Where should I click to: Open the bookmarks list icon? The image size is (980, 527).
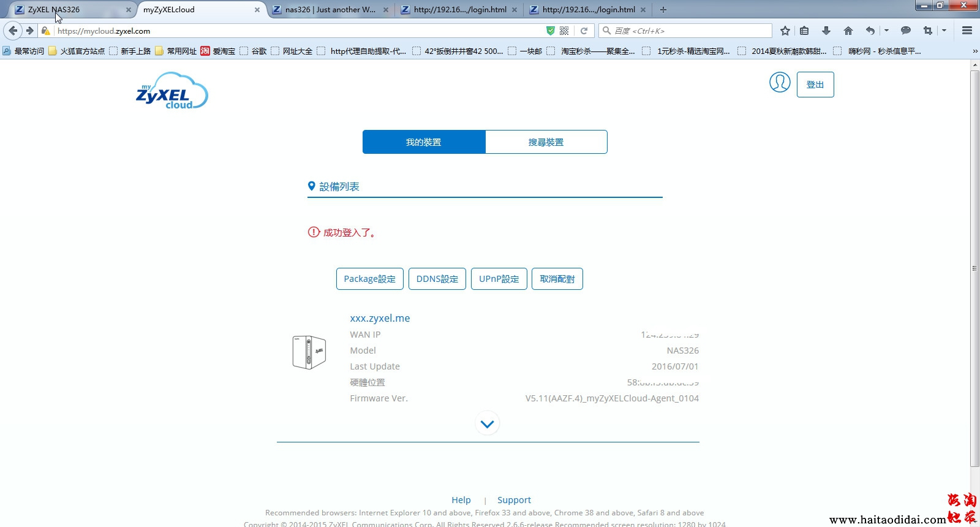tap(804, 31)
